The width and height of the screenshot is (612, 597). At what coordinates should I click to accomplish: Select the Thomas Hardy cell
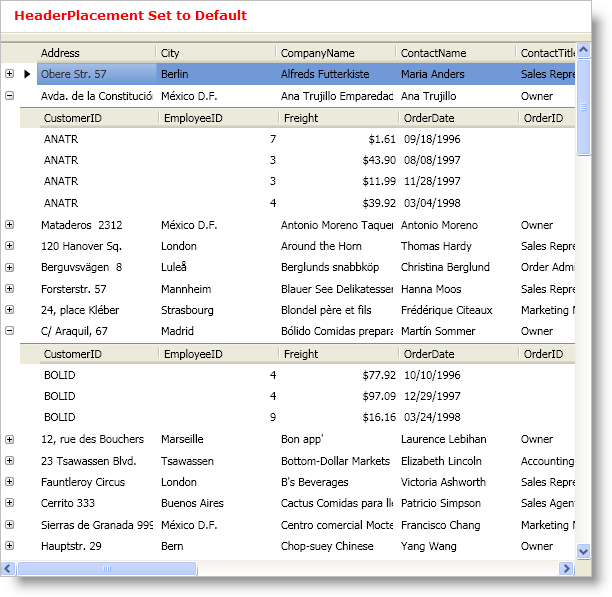[455, 246]
